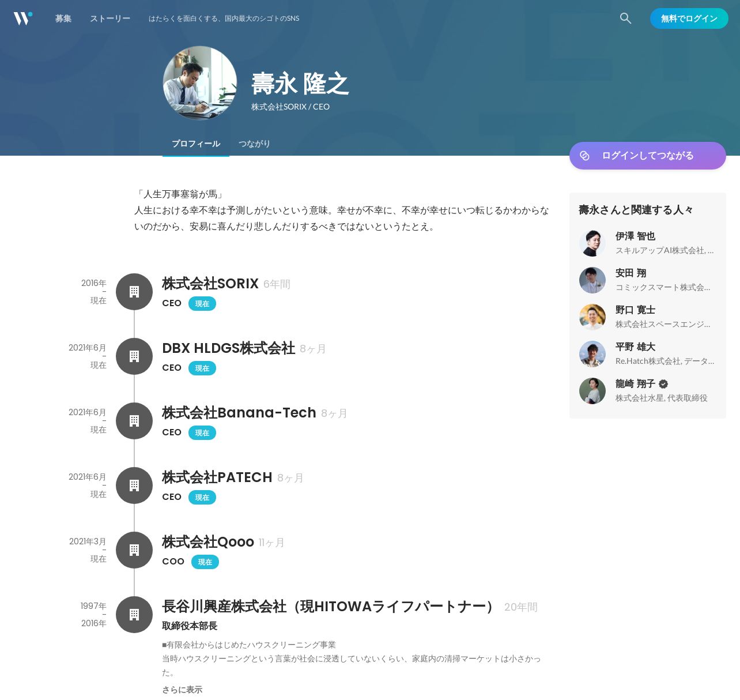Click the 現在 badge next to COO
Image resolution: width=740 pixels, height=700 pixels.
point(205,562)
